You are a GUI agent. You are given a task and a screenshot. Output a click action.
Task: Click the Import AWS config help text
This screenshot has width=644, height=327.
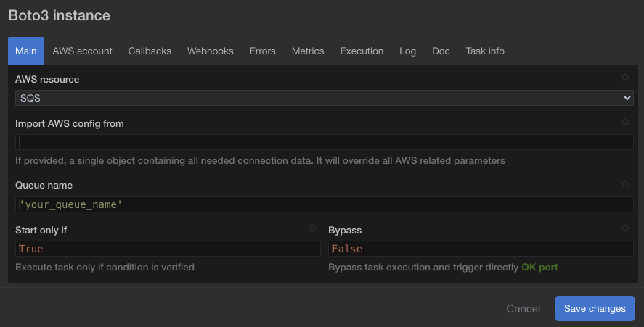(x=260, y=160)
